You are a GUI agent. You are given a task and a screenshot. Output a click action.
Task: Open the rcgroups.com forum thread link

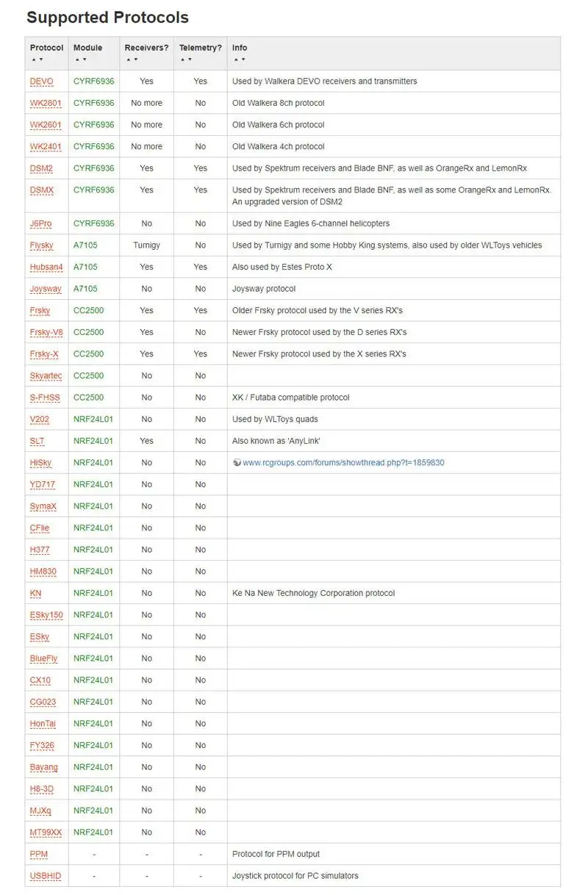[343, 463]
